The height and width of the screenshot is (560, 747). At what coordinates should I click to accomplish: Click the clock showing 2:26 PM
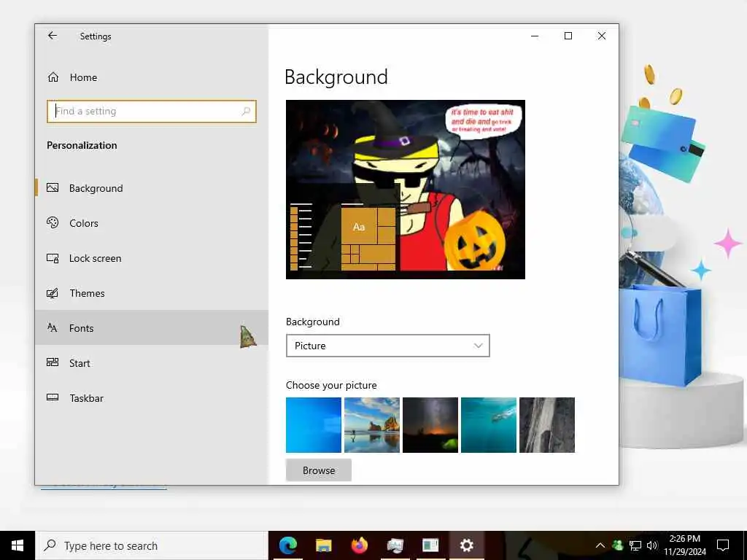(x=684, y=545)
